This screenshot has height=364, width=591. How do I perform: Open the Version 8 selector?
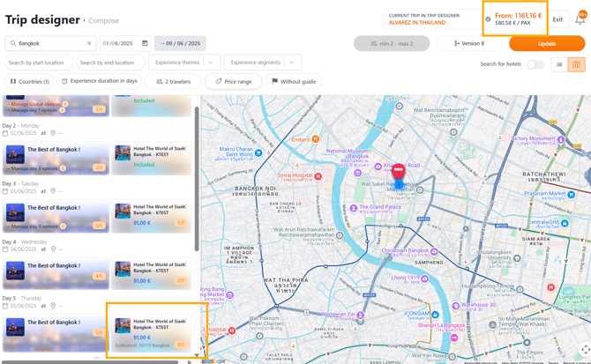468,43
